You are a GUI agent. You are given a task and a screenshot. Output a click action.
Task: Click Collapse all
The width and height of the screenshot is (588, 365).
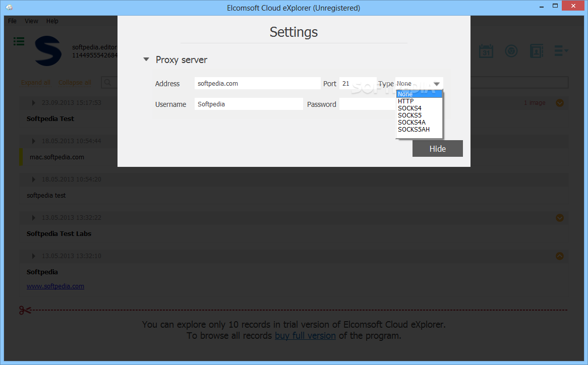[75, 83]
